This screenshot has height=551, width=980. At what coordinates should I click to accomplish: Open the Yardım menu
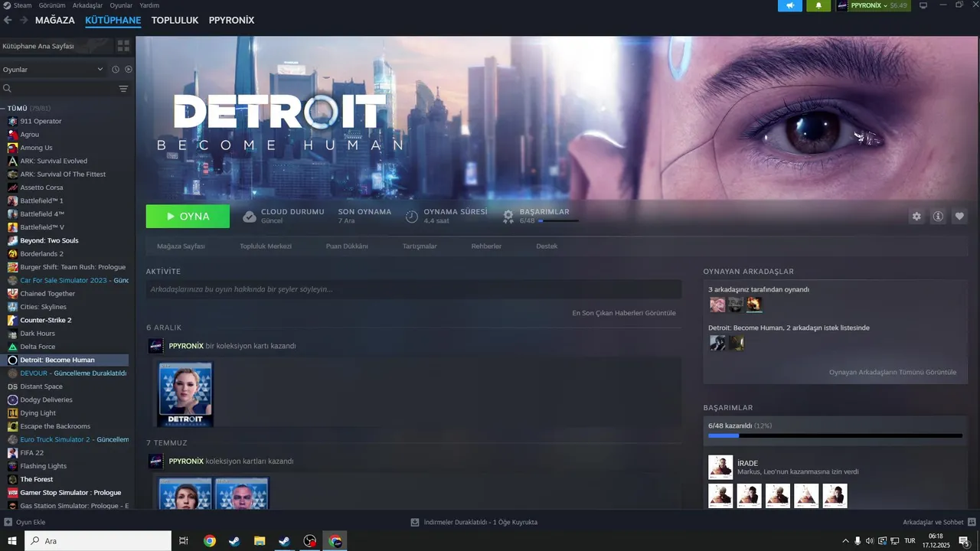click(x=149, y=5)
